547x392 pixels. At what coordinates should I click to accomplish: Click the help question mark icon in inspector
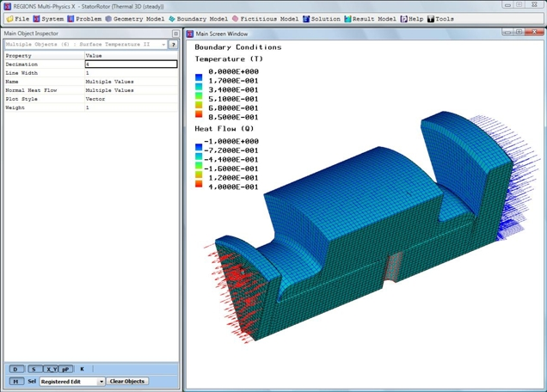click(174, 44)
